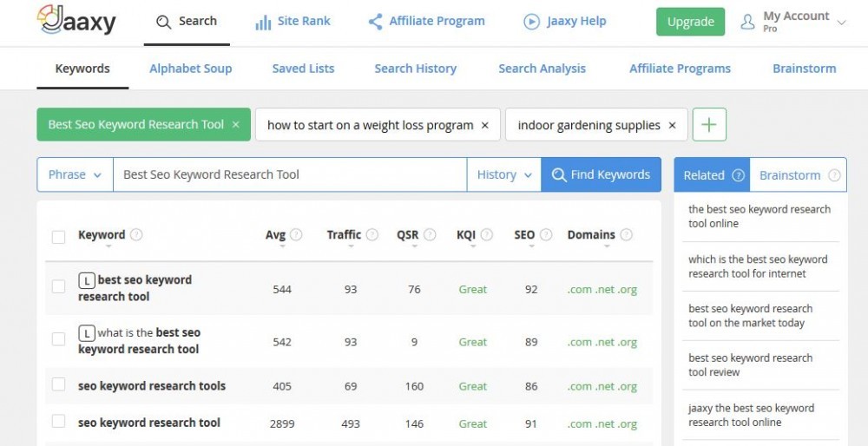Close the indoor gardening supplies tab

(672, 126)
